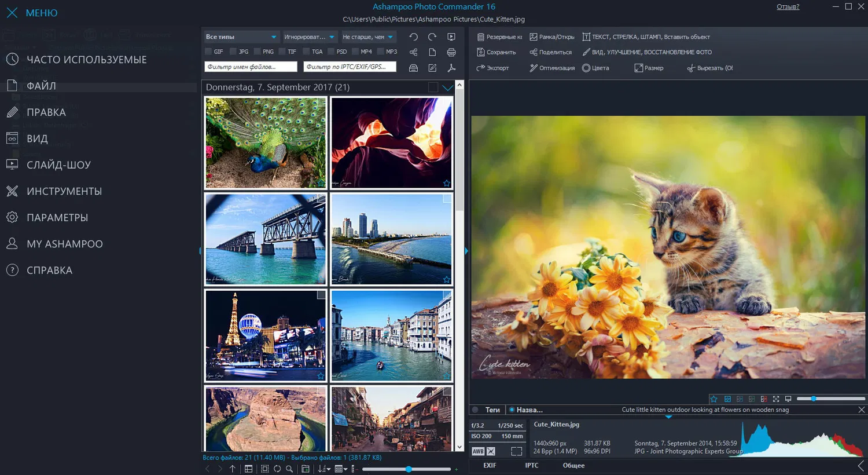Enable the JPG file type checkbox
Image resolution: width=868 pixels, height=475 pixels.
pyautogui.click(x=233, y=52)
